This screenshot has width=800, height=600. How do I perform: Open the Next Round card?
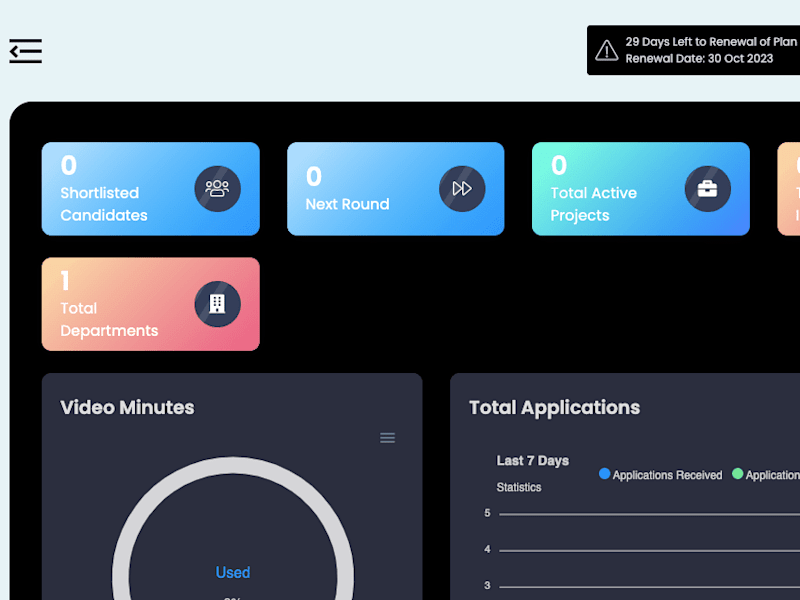tap(396, 189)
